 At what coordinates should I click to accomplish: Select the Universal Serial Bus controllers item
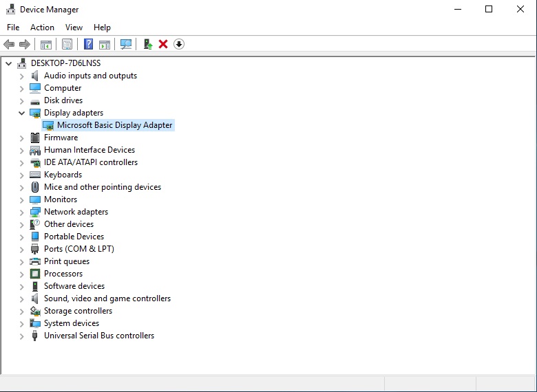98,336
